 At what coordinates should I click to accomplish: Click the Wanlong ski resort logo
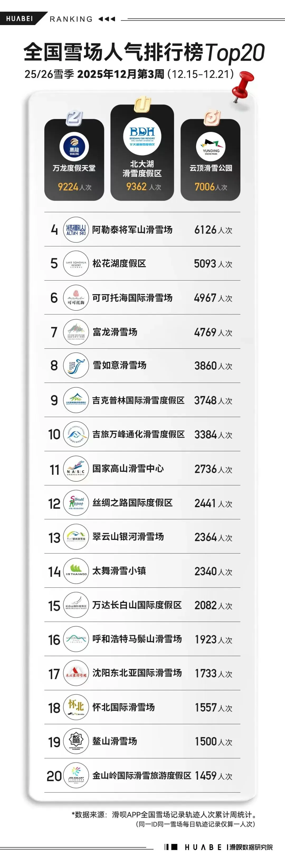(x=74, y=147)
